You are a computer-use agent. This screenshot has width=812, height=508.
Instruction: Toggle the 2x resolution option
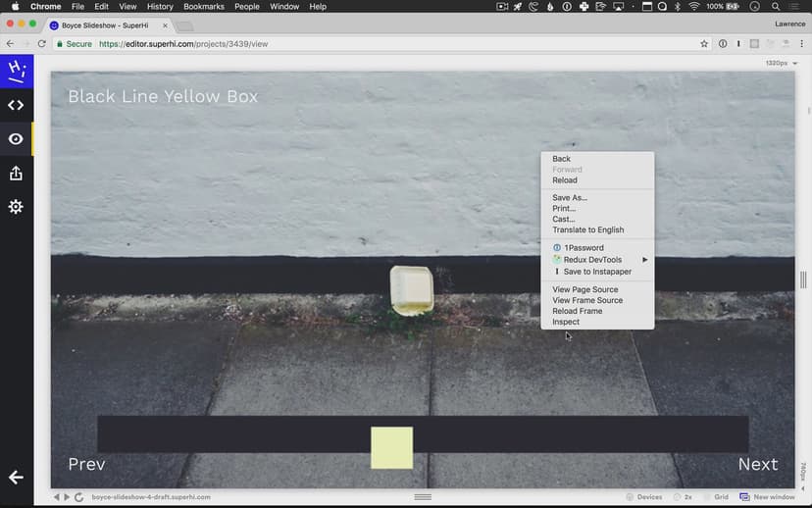[685, 497]
